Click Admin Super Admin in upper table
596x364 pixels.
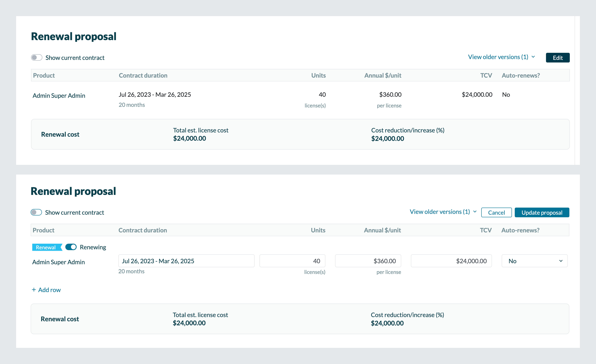coord(59,96)
